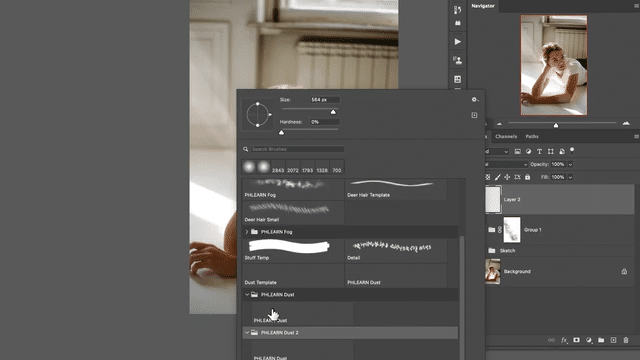640x360 pixels.
Task: Toggle lock all padlock icon
Action: point(527,177)
